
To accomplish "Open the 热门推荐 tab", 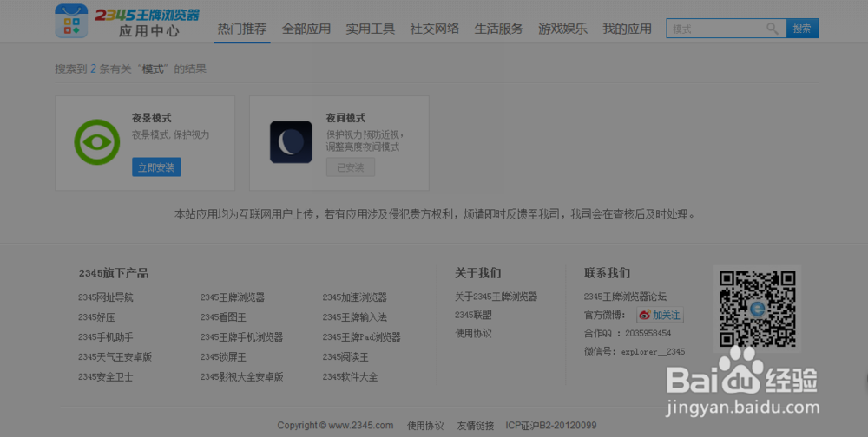I will 242,29.
